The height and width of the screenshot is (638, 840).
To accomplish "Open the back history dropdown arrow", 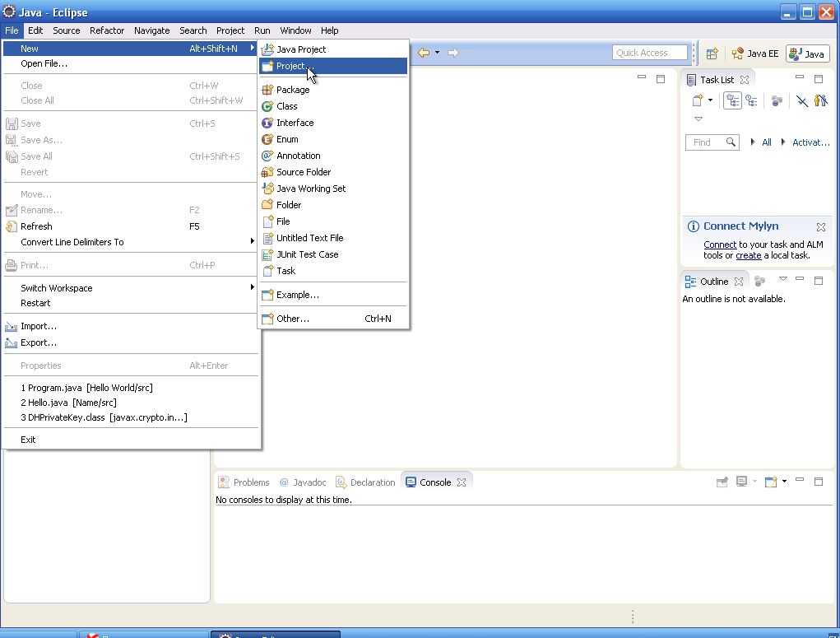I will (x=437, y=53).
